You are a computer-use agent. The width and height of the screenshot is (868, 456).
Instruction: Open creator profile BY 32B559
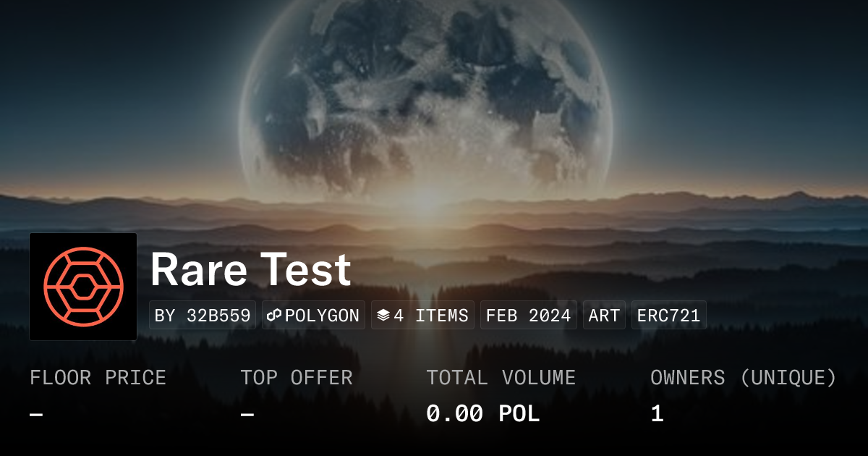coord(203,316)
